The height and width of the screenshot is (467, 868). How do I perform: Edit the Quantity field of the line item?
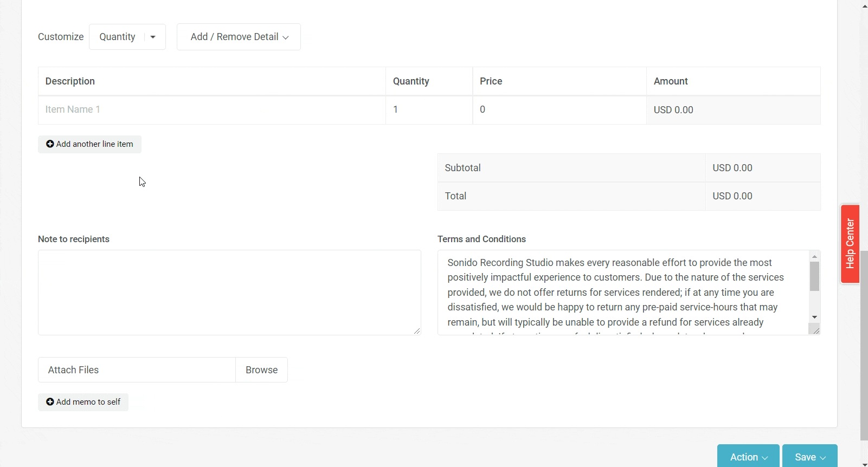[x=428, y=110]
